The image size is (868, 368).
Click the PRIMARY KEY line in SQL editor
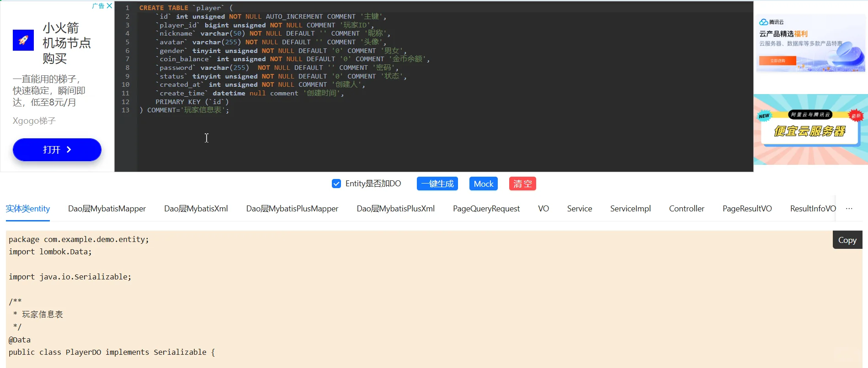[x=192, y=102]
